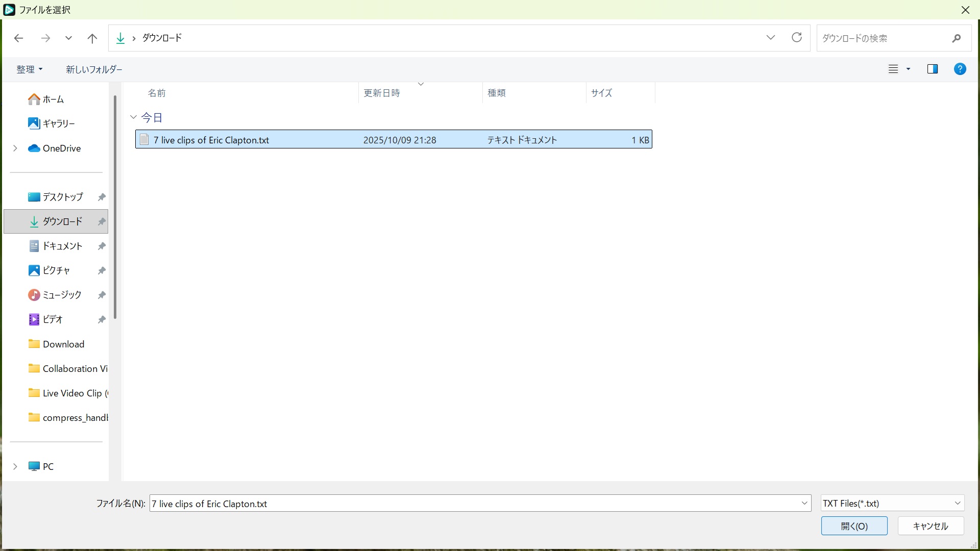Open the TXT Files filter dropdown
980x551 pixels.
[x=892, y=503]
